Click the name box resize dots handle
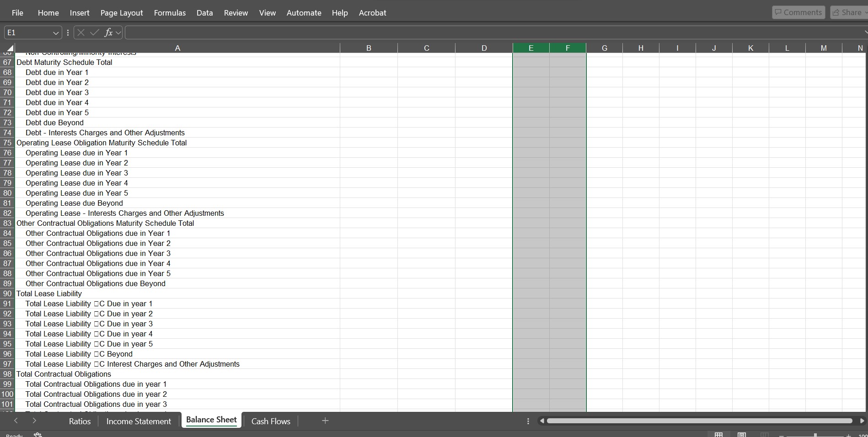The height and width of the screenshot is (437, 868). [68, 32]
